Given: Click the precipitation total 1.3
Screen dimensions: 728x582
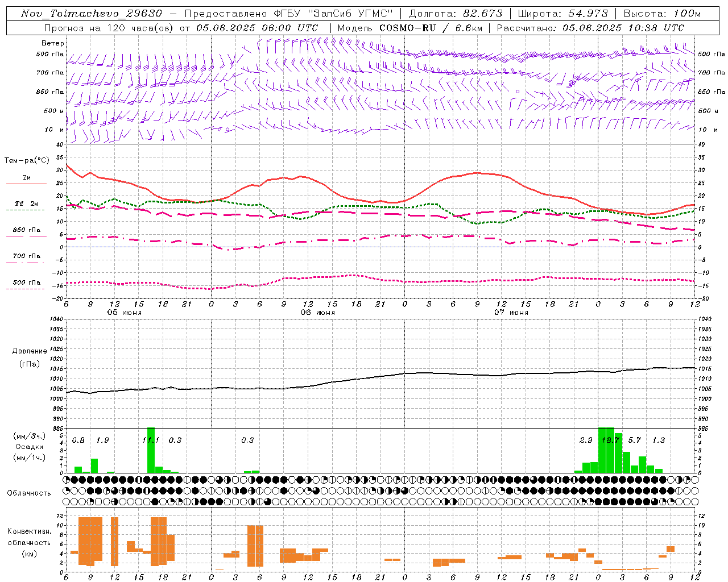Looking at the screenshot, I should point(659,440).
